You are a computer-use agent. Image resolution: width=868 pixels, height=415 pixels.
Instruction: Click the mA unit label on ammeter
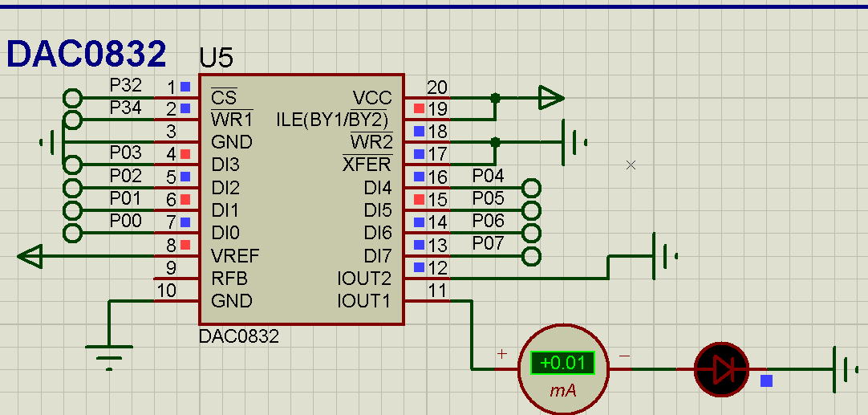point(563,391)
